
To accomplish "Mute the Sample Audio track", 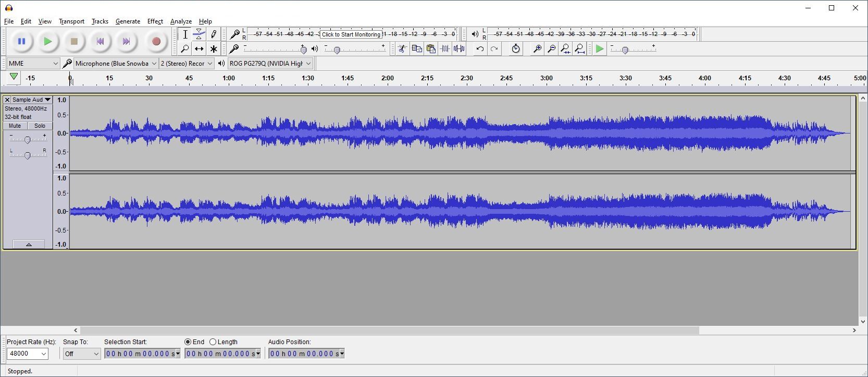I will pyautogui.click(x=15, y=126).
